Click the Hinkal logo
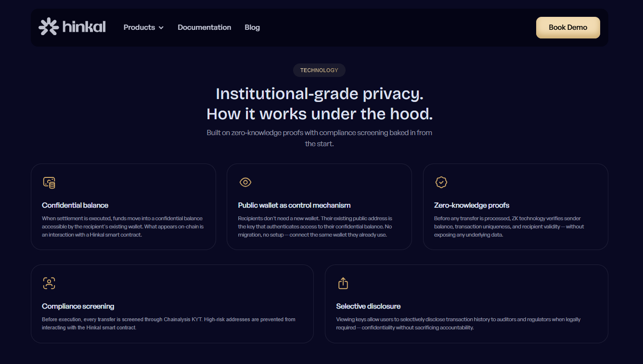 72,27
